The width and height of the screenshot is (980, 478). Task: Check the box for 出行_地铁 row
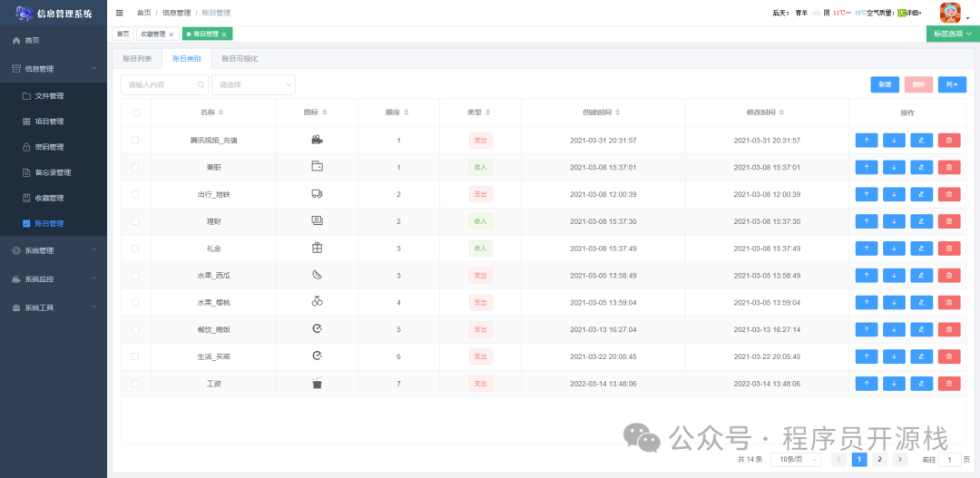click(135, 194)
